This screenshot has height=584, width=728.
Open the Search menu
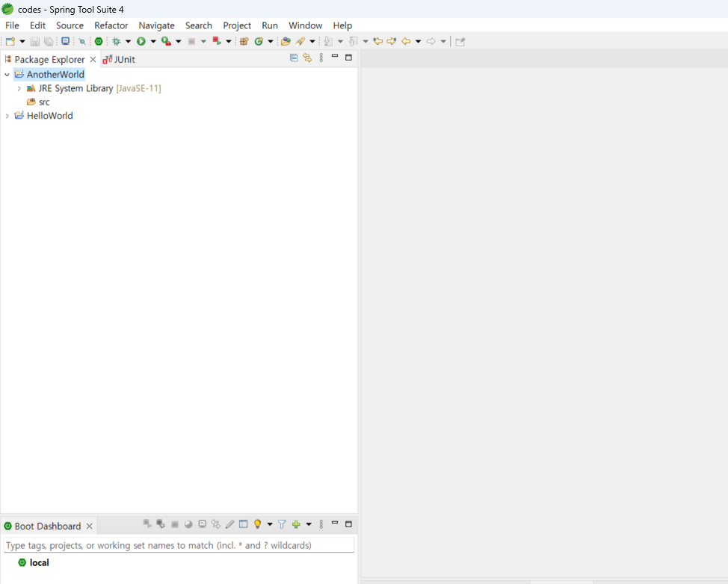pyautogui.click(x=199, y=25)
